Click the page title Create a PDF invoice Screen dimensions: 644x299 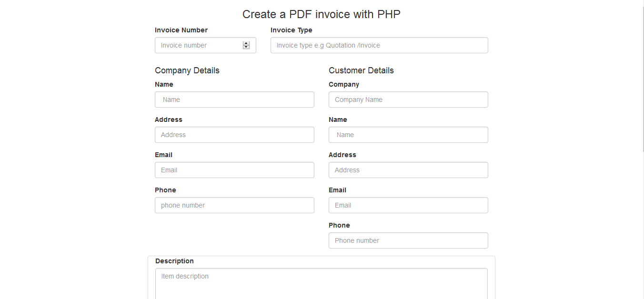point(321,14)
